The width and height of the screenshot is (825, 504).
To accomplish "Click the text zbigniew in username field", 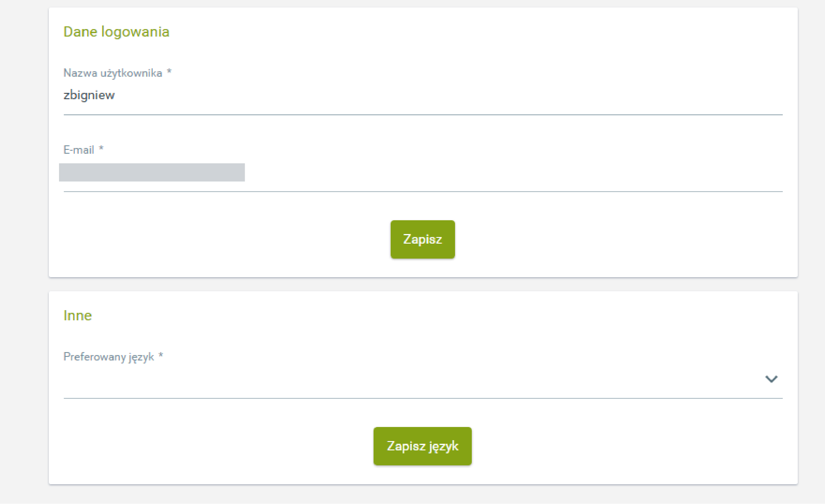I will [x=89, y=96].
